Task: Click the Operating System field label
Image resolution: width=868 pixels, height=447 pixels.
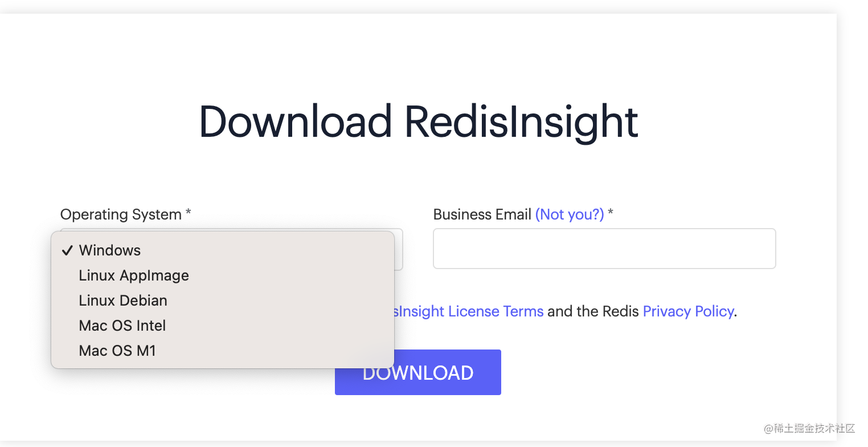Action: pyautogui.click(x=121, y=214)
